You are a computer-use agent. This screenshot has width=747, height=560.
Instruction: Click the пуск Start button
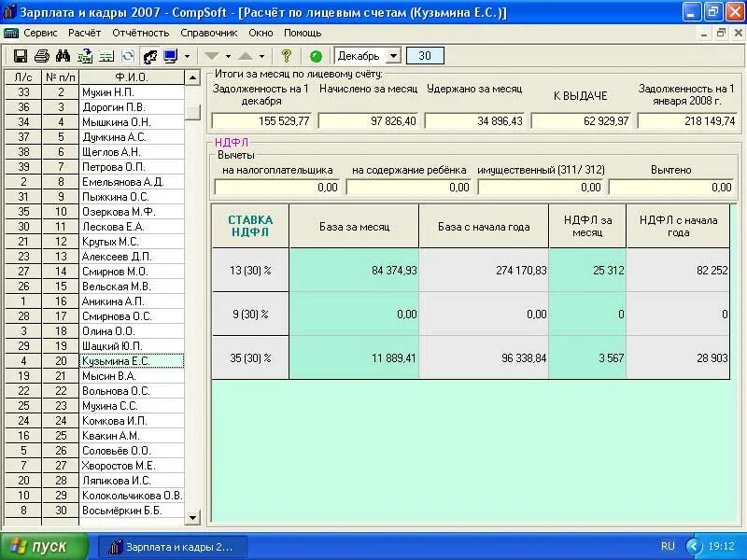pyautogui.click(x=44, y=546)
